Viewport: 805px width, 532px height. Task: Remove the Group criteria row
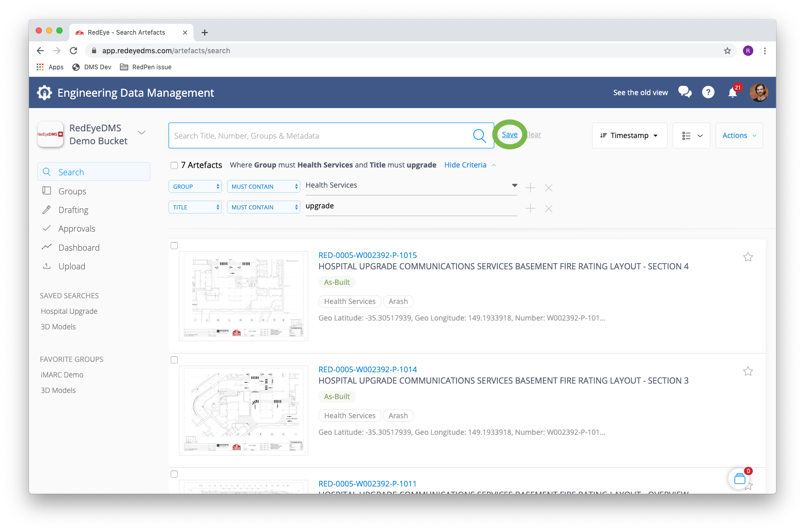tap(549, 188)
